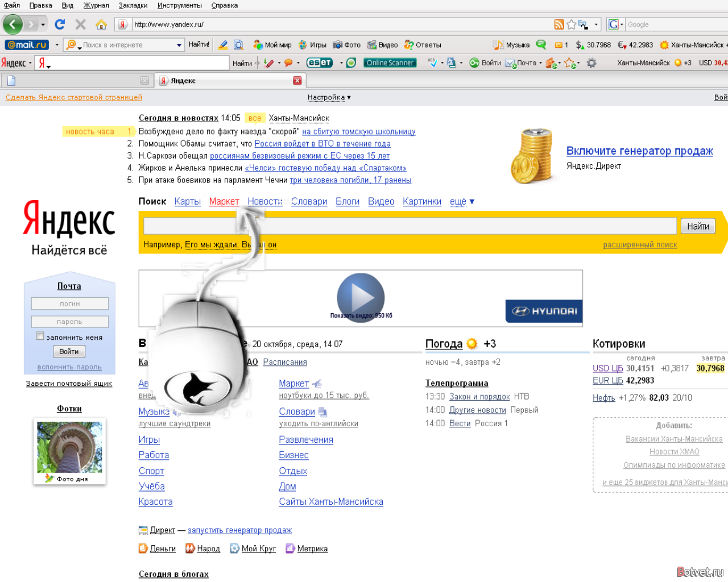
Task: Tick the запомнить меня checkbox
Action: point(40,336)
